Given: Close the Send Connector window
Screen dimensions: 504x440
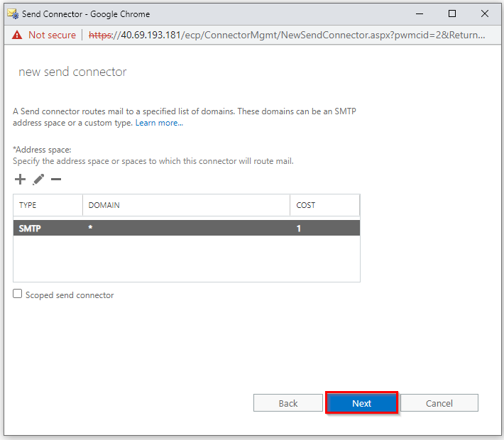Looking at the screenshot, I should point(485,13).
